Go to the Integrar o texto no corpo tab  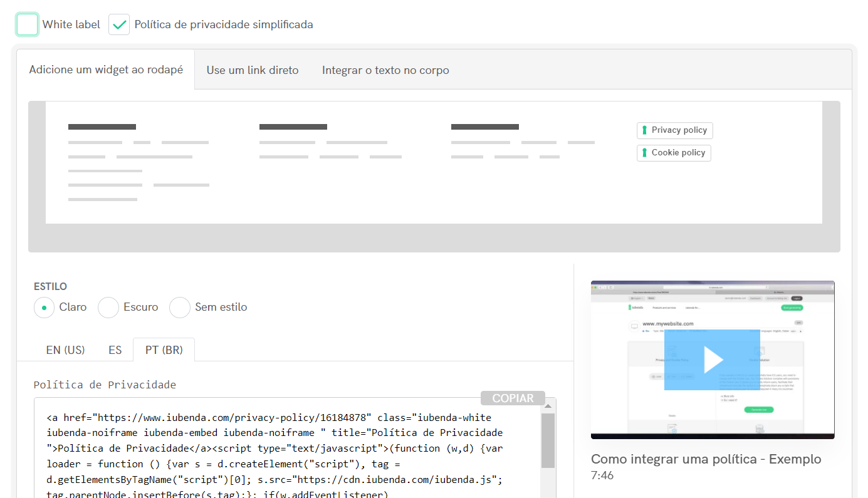click(x=385, y=70)
